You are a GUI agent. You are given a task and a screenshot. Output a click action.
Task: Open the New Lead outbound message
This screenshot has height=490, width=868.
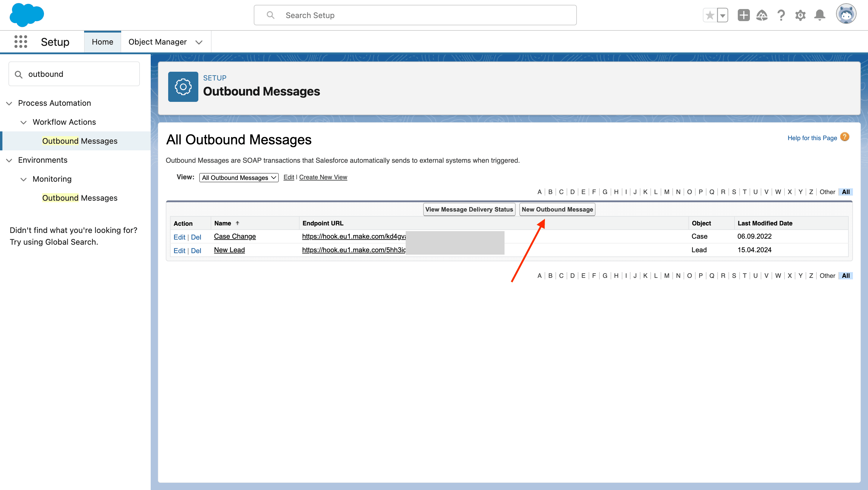point(229,250)
